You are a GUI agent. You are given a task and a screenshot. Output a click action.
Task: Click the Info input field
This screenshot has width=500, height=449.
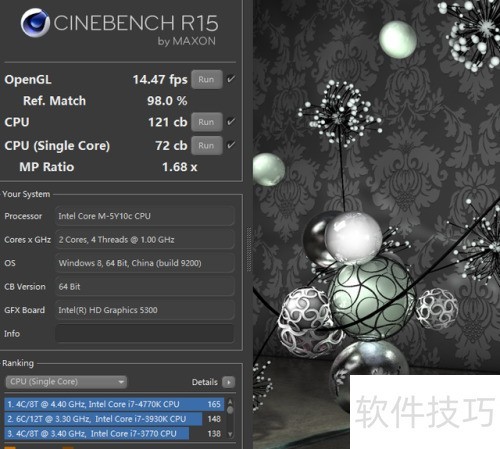144,333
